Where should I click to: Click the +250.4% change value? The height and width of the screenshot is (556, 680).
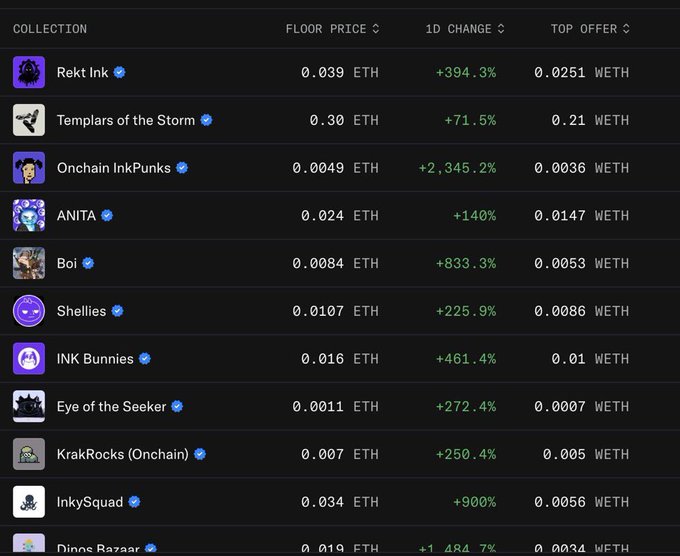point(466,454)
